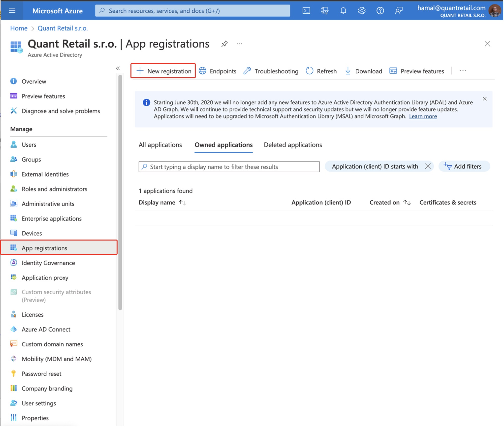Open the notifications bell
This screenshot has width=504, height=428.
coord(344,11)
